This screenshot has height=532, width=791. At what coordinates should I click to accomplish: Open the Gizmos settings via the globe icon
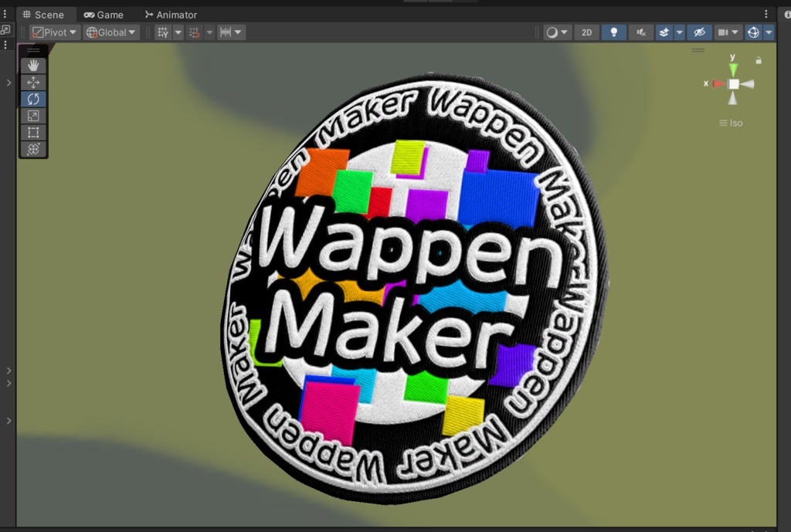(x=755, y=32)
